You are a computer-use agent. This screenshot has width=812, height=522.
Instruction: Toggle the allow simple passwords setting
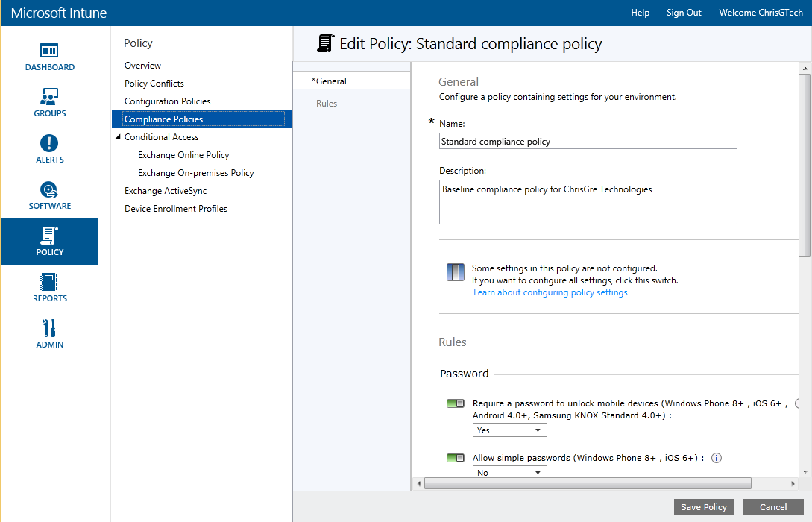tap(455, 457)
